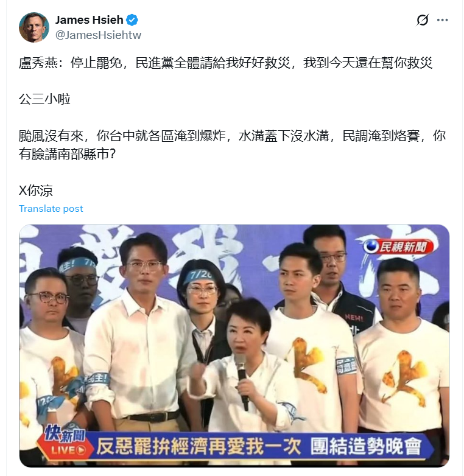
Task: Click the Translate post link
Action: (51, 209)
